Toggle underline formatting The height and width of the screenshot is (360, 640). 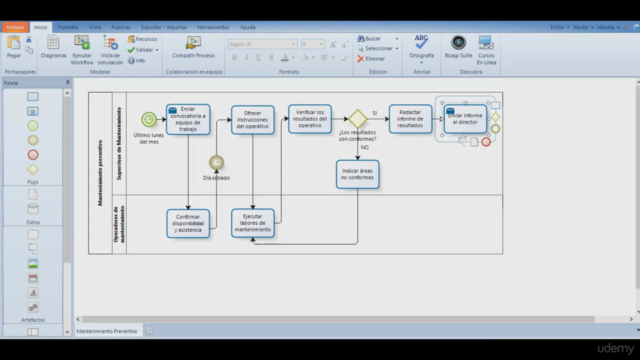258,58
